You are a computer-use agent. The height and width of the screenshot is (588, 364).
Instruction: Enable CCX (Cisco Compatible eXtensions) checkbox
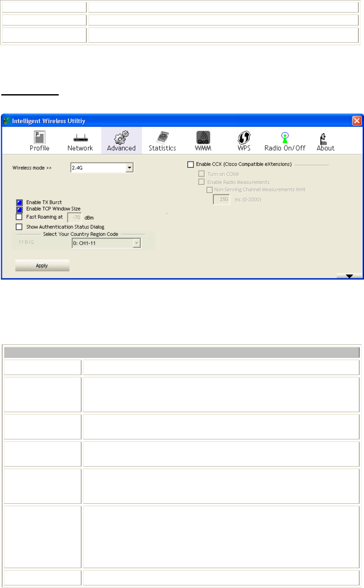(190, 164)
